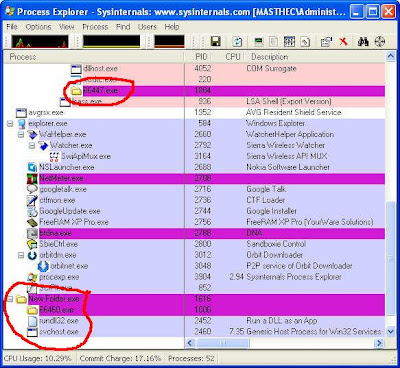Sort by the CPU column header
The width and height of the screenshot is (400, 368).
(228, 57)
